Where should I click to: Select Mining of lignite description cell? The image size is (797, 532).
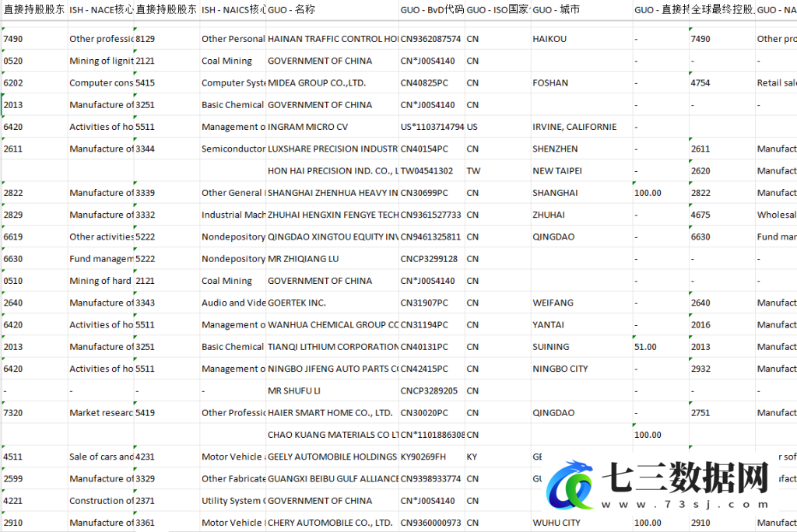click(101, 61)
